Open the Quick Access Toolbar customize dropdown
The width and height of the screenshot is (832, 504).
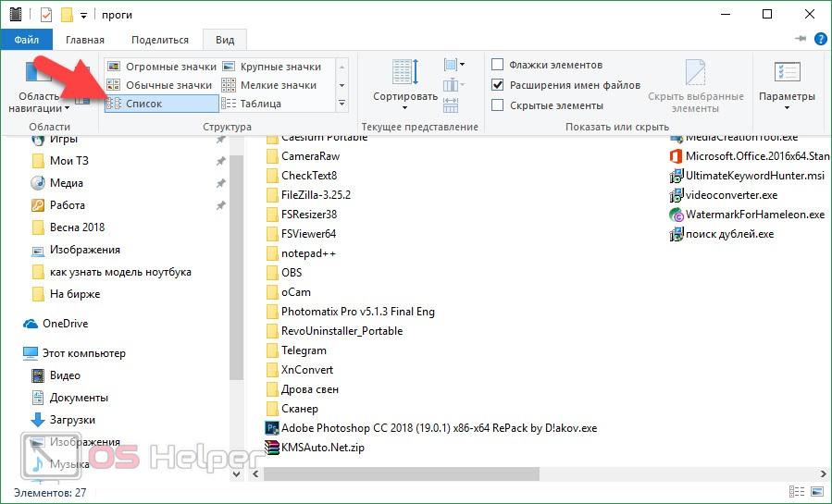pyautogui.click(x=84, y=15)
